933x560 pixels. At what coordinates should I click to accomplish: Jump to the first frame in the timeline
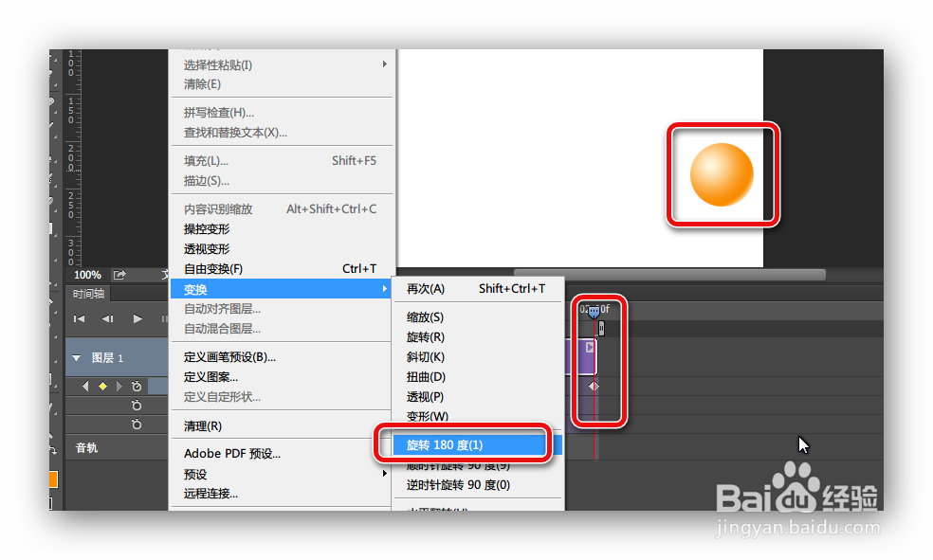79,318
